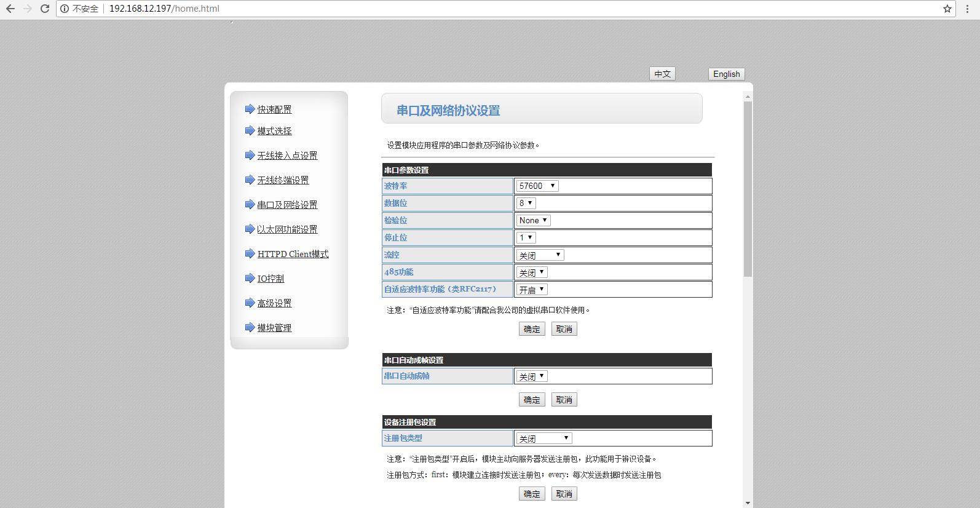Go to HTTPD Client模式 page

tap(293, 254)
